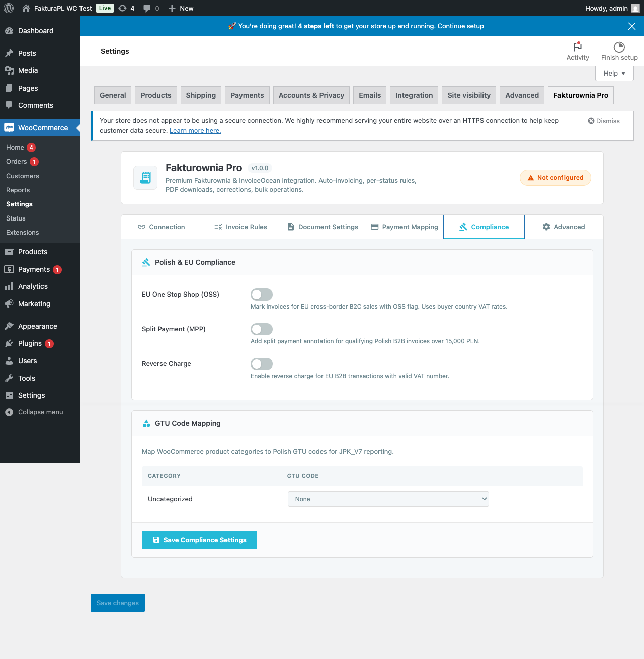Turn on Split Payment (MPP) switch
The image size is (644, 659).
(x=262, y=329)
